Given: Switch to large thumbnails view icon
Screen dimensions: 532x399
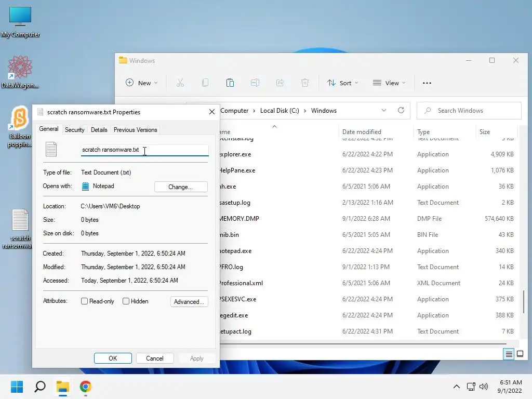Looking at the screenshot, I should pos(520,354).
